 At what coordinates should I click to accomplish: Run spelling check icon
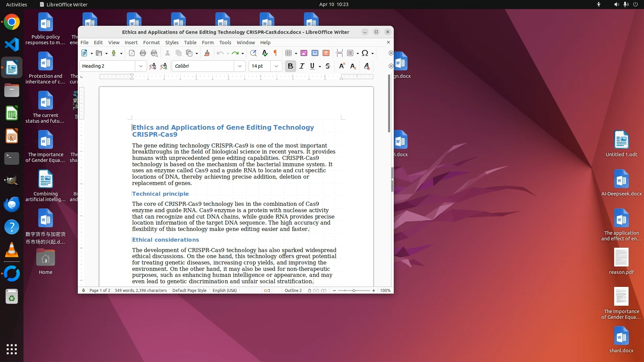265,53
